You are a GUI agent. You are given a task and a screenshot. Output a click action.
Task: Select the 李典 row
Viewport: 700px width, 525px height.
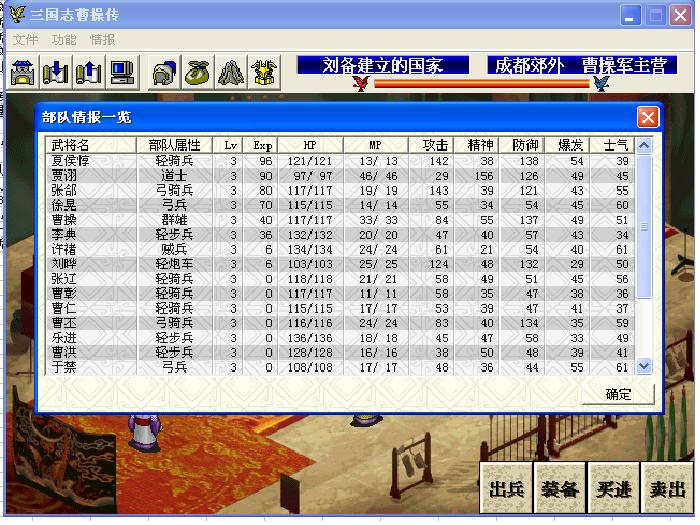(x=340, y=234)
